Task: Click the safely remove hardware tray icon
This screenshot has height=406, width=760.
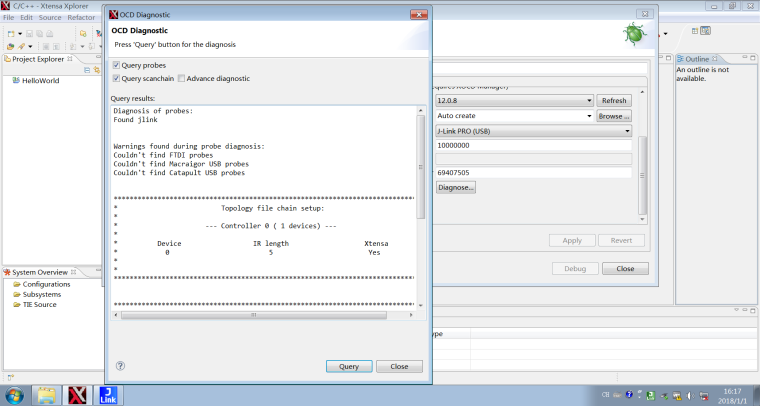Action: pyautogui.click(x=664, y=396)
